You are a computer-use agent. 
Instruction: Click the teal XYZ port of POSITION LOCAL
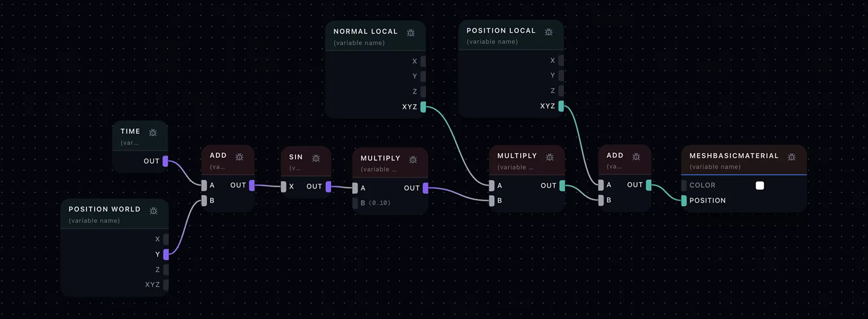coord(561,106)
